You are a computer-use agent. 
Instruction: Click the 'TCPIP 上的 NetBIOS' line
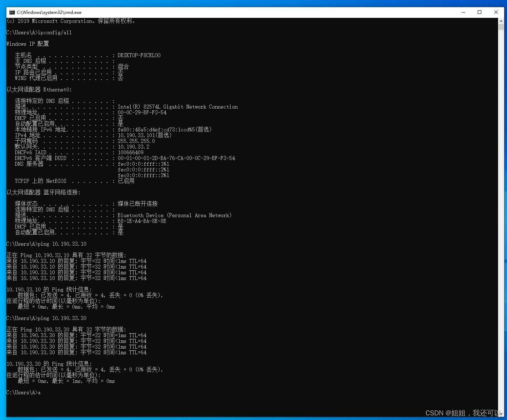[x=75, y=181]
